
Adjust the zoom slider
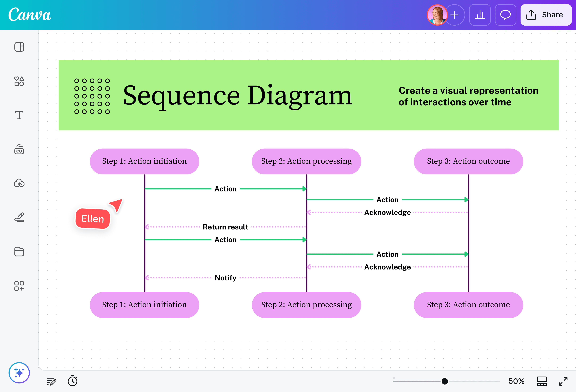pos(445,381)
